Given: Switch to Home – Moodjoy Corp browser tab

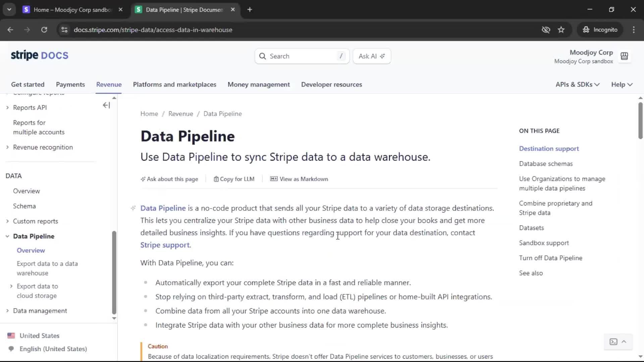Looking at the screenshot, I should 72,10.
